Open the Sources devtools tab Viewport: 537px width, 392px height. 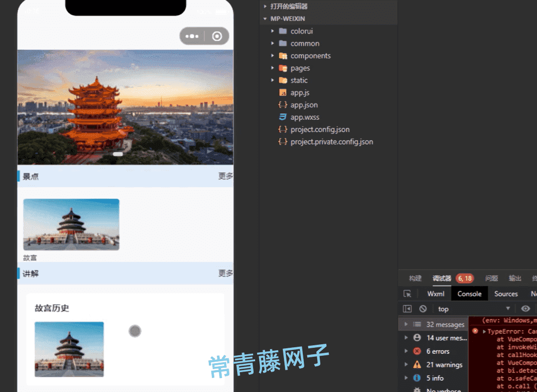[x=506, y=294]
